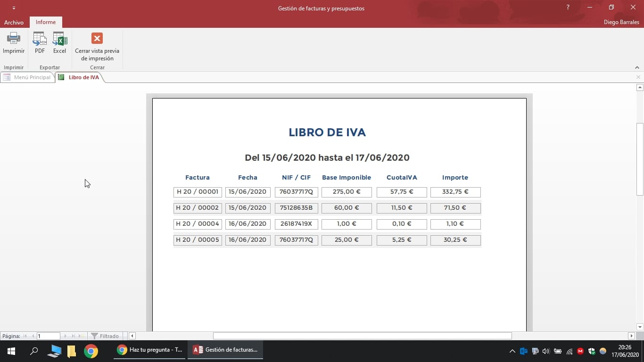Click the Factura column header
The height and width of the screenshot is (362, 644).
click(198, 178)
